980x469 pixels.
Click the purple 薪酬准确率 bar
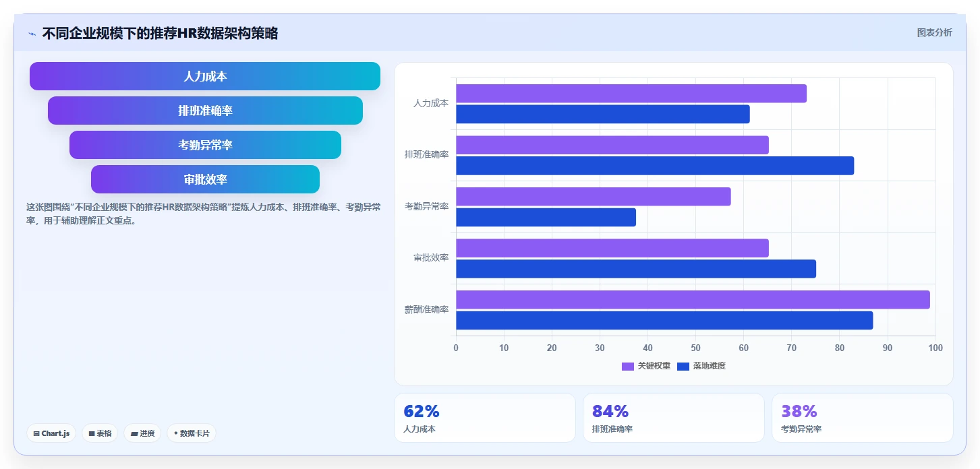click(693, 300)
